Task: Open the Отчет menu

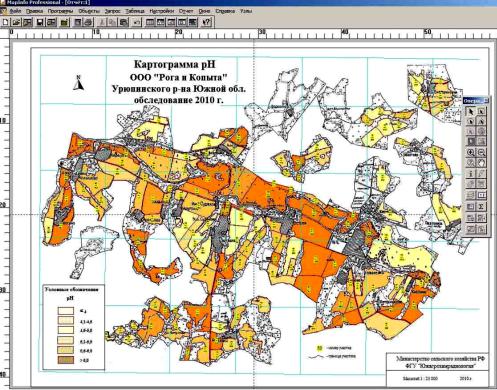Action: pyautogui.click(x=186, y=11)
